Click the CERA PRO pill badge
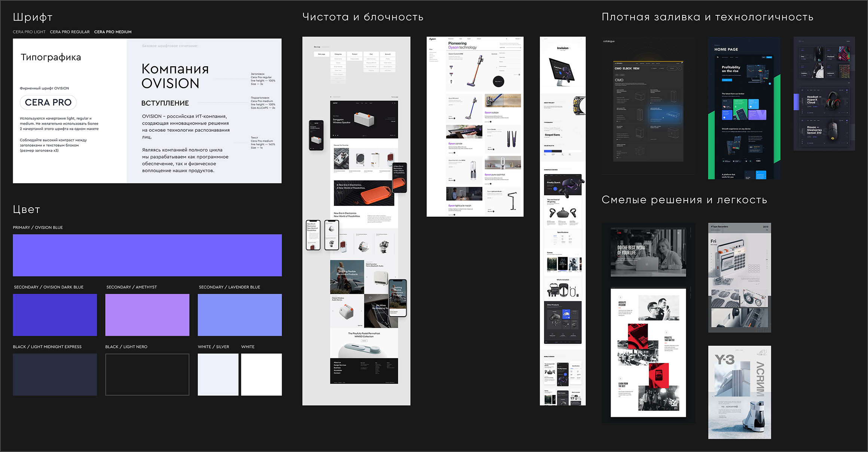The height and width of the screenshot is (452, 868). (48, 103)
